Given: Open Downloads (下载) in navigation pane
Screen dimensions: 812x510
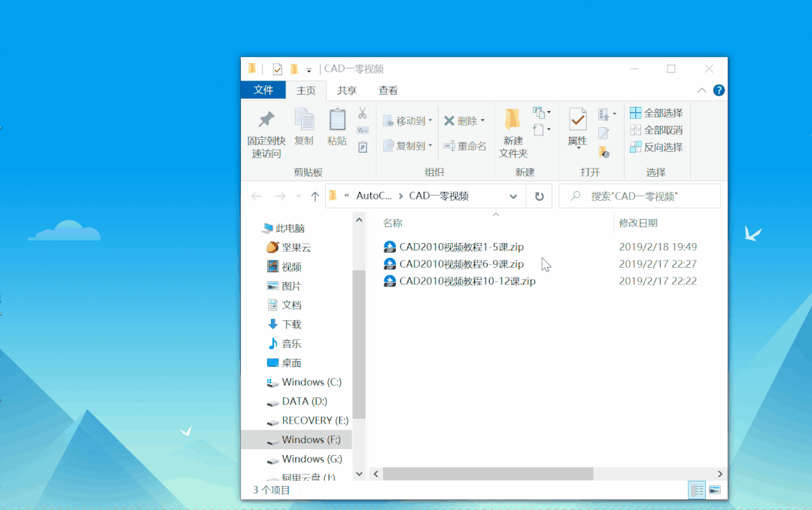Looking at the screenshot, I should 284,324.
